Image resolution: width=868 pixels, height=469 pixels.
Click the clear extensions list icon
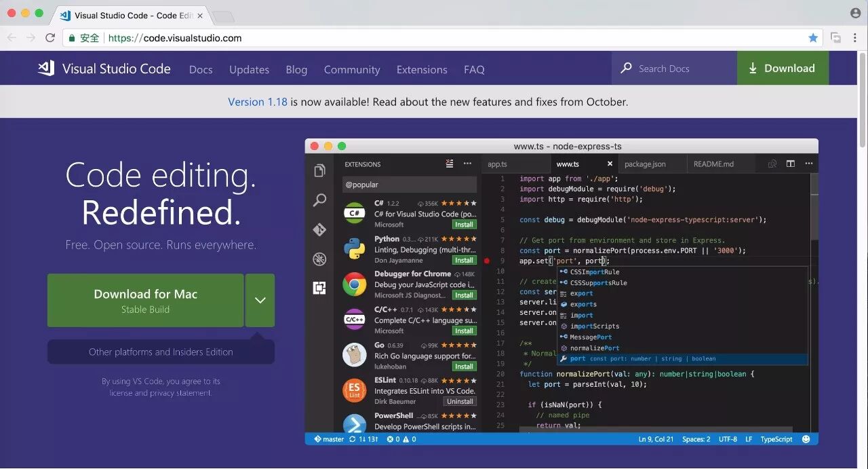[449, 164]
